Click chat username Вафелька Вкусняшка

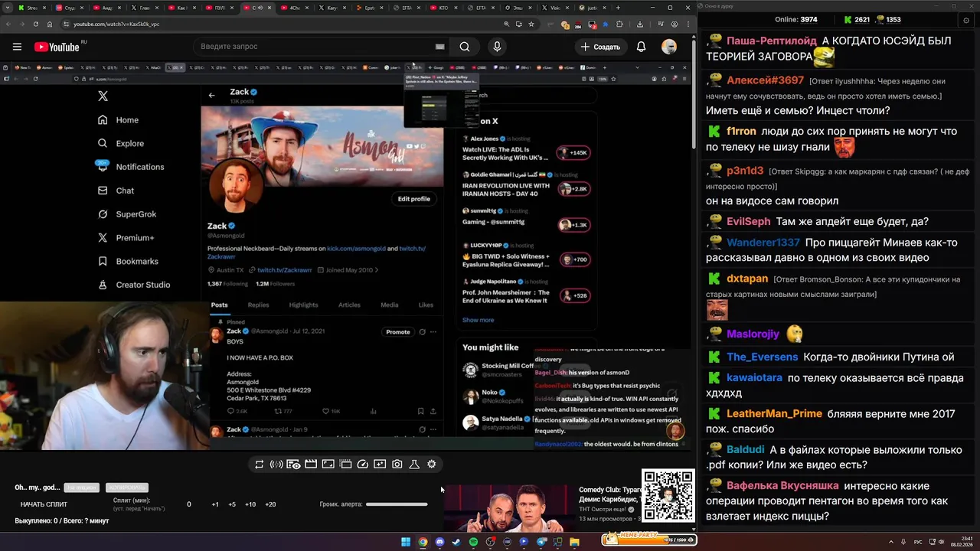782,486
